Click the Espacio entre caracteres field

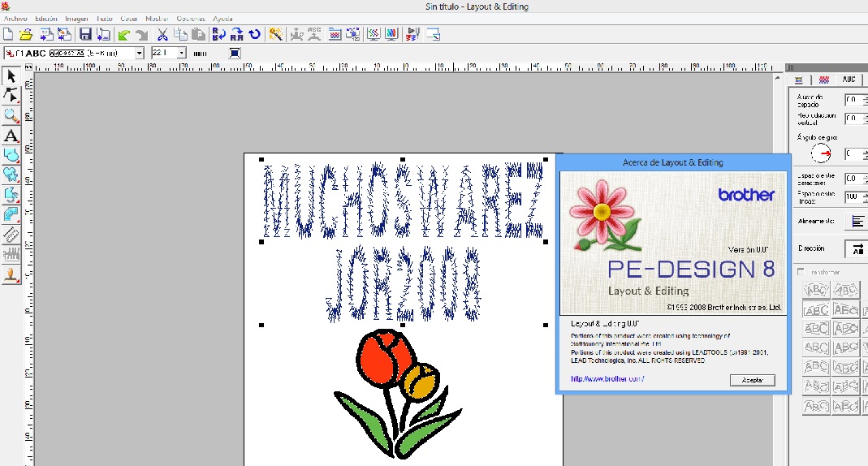click(854, 179)
